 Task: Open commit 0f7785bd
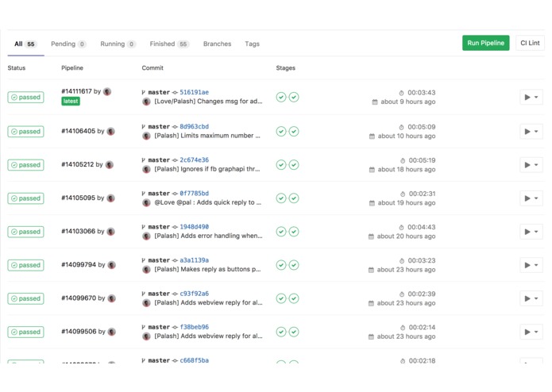tap(195, 194)
